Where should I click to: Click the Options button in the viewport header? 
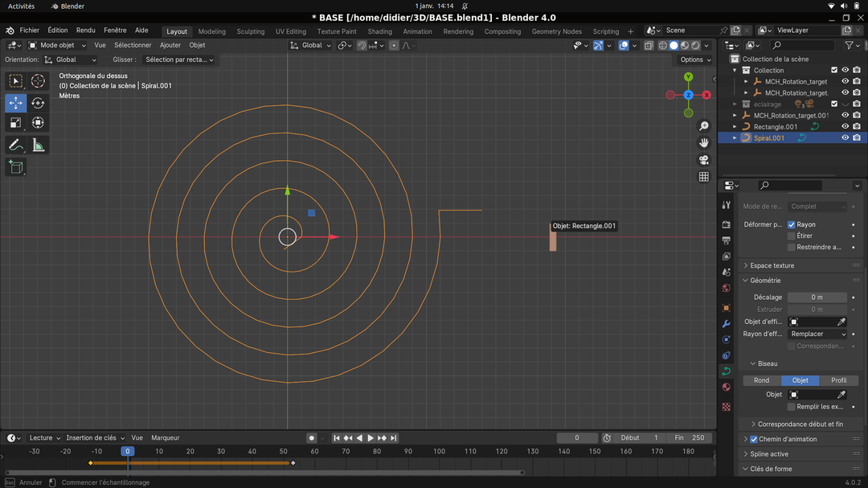pyautogui.click(x=695, y=59)
